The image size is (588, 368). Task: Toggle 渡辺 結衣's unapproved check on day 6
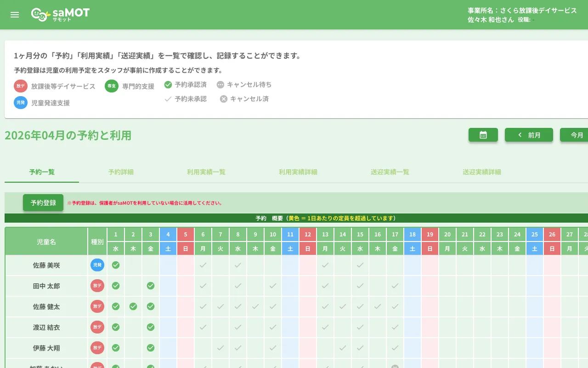click(203, 327)
